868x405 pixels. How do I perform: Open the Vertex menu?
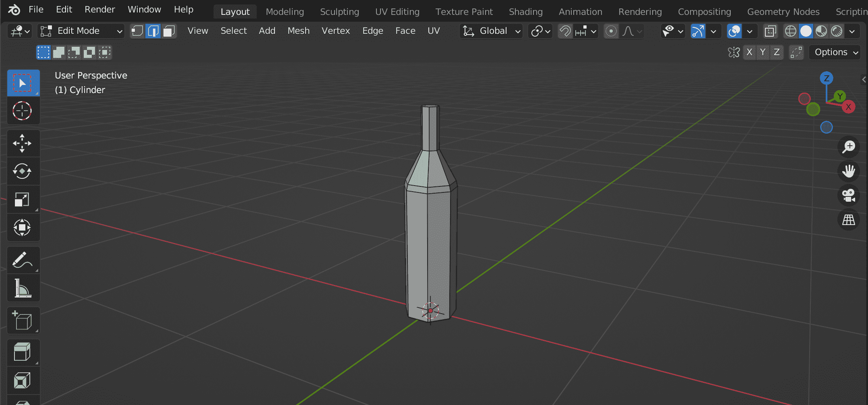click(x=335, y=31)
